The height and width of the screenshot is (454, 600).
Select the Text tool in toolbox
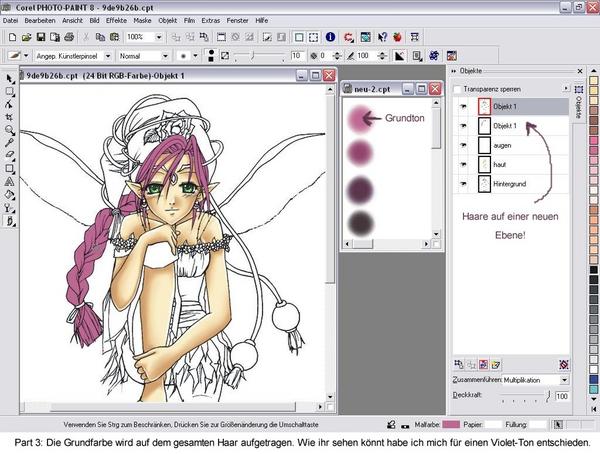click(x=10, y=182)
